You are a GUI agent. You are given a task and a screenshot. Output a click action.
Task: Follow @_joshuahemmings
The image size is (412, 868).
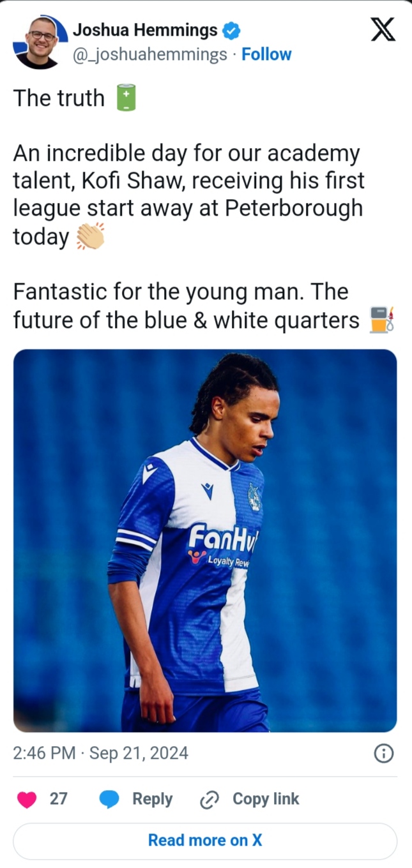pos(266,55)
